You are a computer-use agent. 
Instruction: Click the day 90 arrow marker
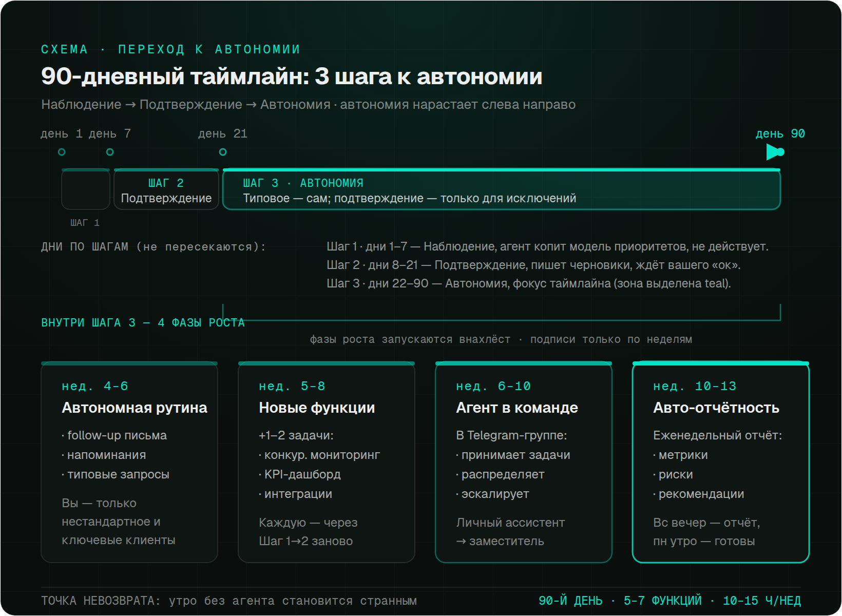coord(775,152)
